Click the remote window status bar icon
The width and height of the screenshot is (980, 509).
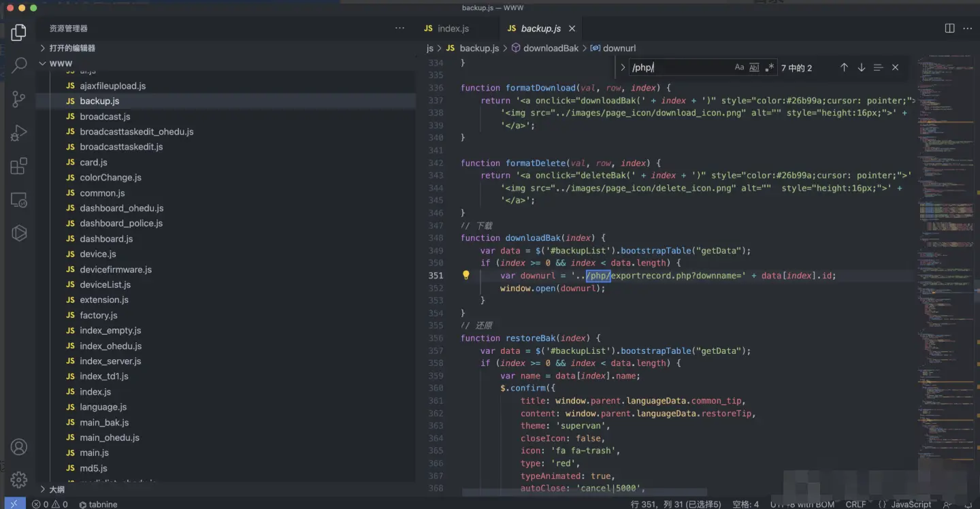[14, 504]
